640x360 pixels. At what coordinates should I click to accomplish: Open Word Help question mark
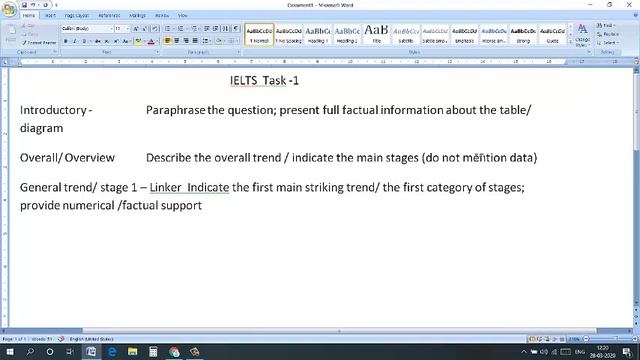[636, 16]
